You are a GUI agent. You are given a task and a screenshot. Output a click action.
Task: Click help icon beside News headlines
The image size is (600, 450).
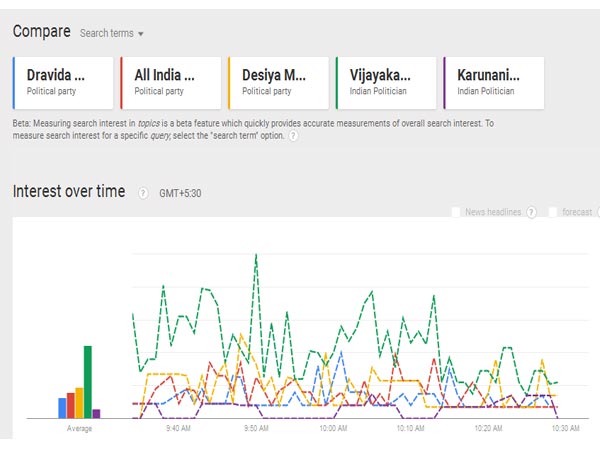pyautogui.click(x=531, y=212)
